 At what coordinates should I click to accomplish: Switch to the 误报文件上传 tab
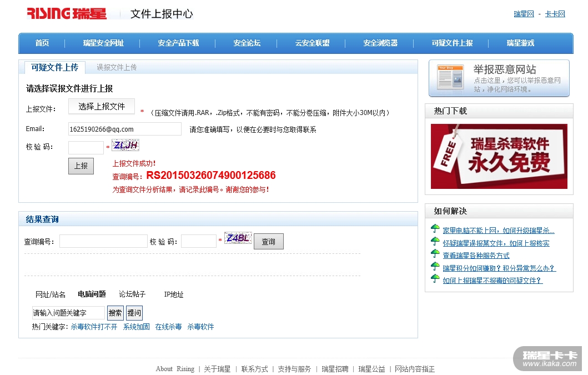(x=117, y=68)
